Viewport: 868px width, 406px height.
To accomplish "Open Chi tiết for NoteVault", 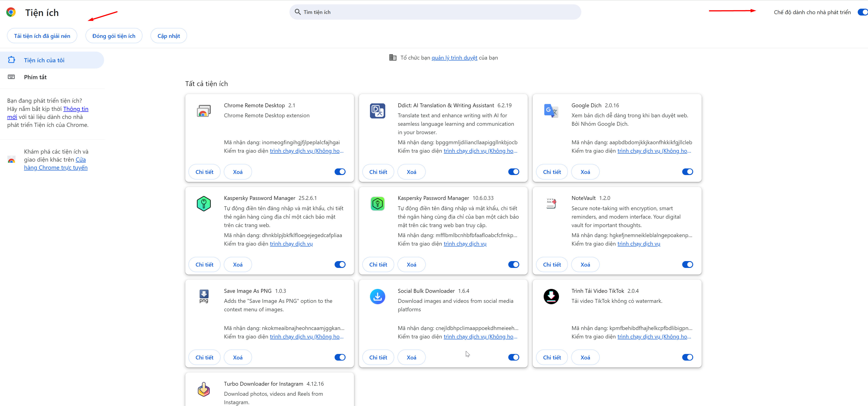I will click(x=552, y=265).
